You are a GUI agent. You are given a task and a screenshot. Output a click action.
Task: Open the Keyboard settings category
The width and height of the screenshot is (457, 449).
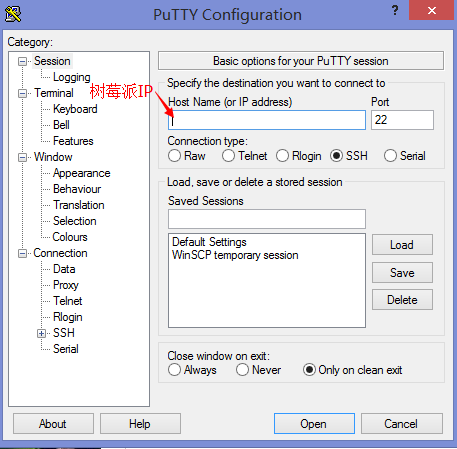coord(75,109)
